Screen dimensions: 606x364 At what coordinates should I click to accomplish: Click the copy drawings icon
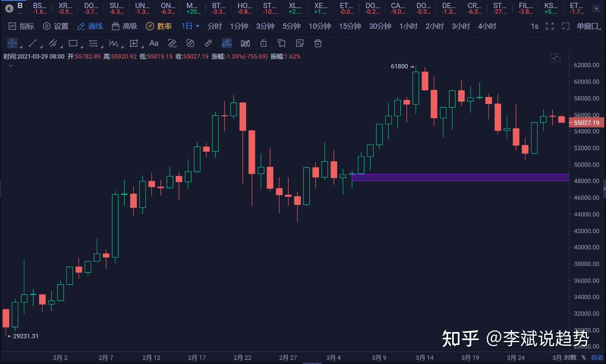pos(282,43)
